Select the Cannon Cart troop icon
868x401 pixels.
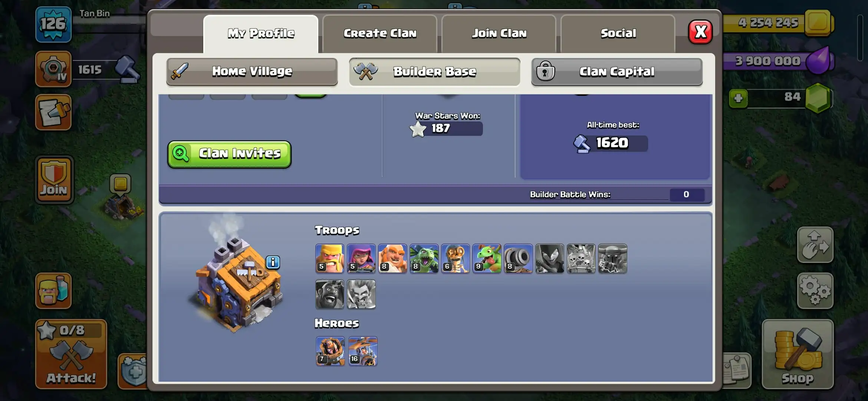pyautogui.click(x=518, y=258)
